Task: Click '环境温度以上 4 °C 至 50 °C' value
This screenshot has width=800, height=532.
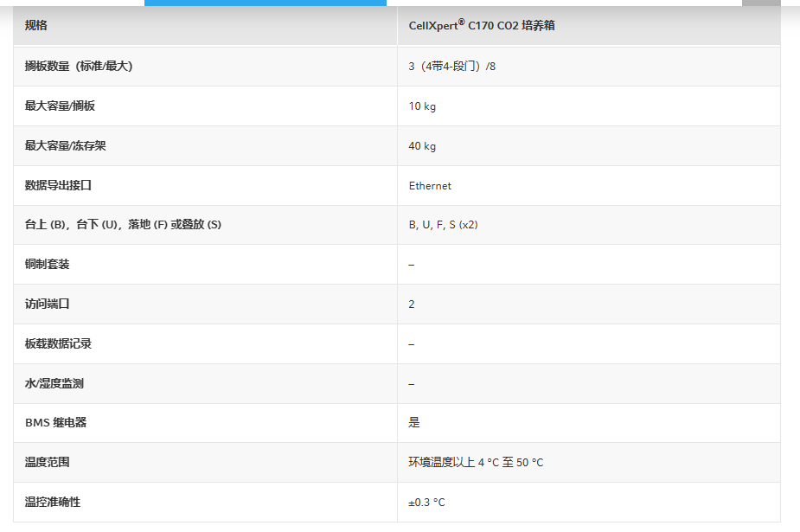Action: click(476, 462)
